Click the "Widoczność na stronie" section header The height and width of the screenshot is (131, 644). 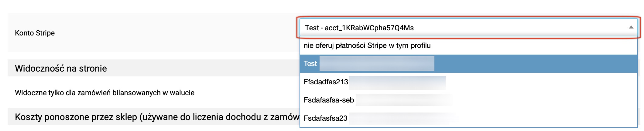pyautogui.click(x=61, y=69)
